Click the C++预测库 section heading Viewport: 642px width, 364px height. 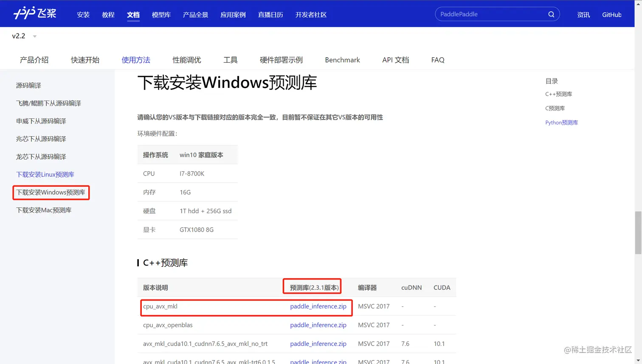[x=165, y=263]
